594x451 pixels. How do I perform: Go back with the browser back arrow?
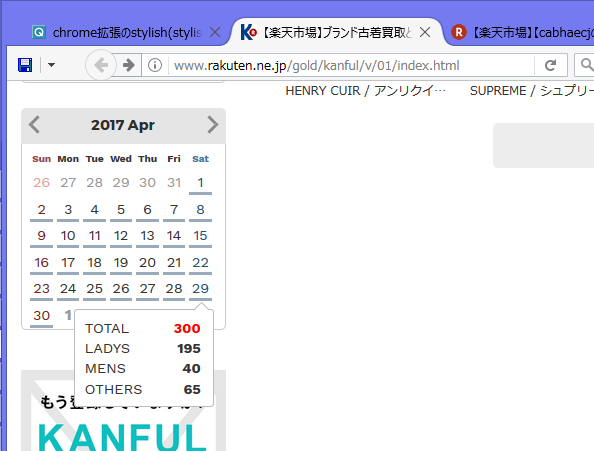101,65
